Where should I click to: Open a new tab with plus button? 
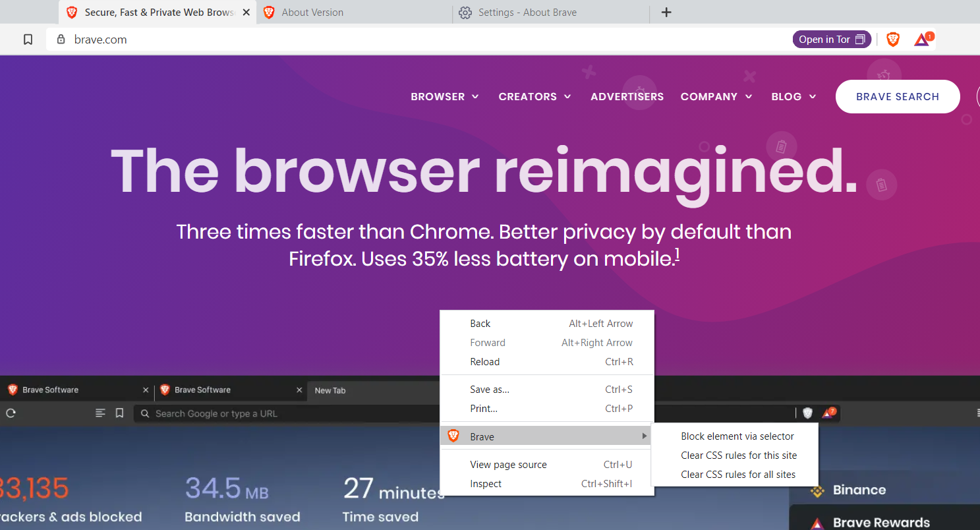[666, 13]
